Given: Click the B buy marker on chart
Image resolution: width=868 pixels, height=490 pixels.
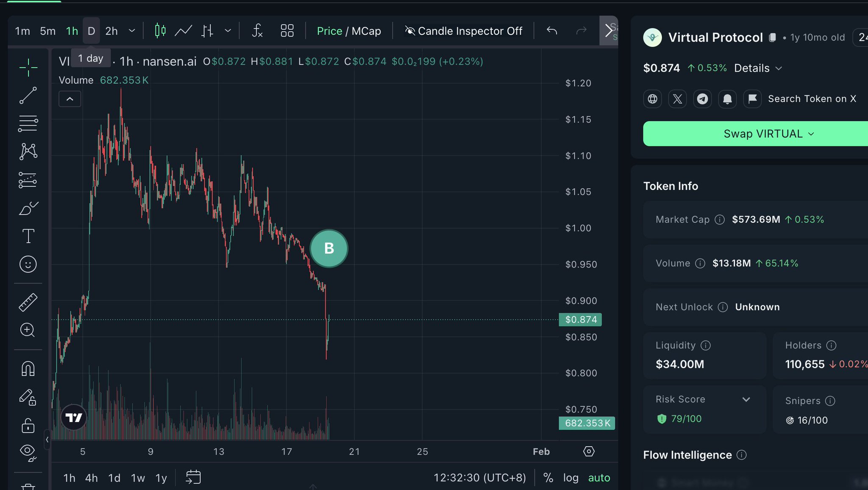Looking at the screenshot, I should pyautogui.click(x=329, y=249).
